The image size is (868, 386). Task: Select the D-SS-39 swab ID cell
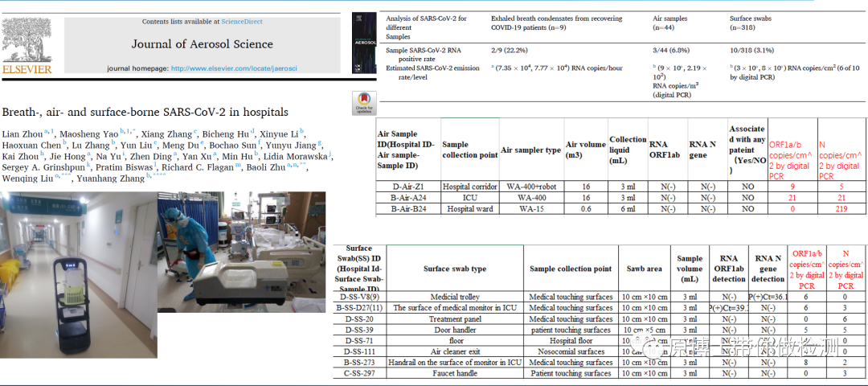360,330
